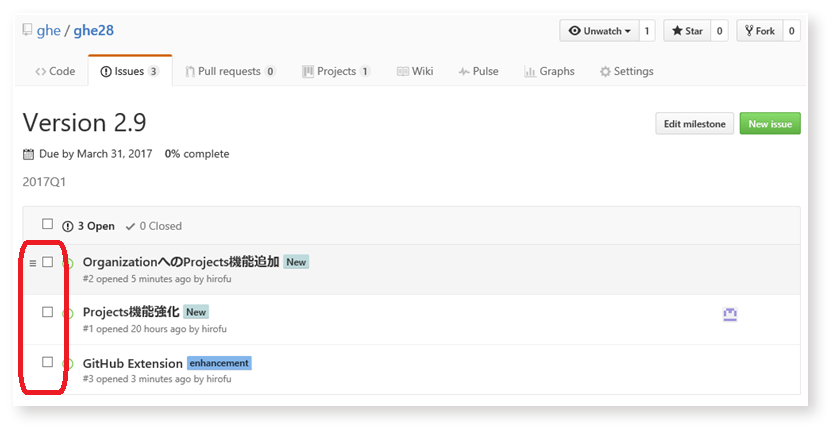The height and width of the screenshot is (426, 828).
Task: Click the drag handle on the Organization issue row
Action: click(33, 263)
